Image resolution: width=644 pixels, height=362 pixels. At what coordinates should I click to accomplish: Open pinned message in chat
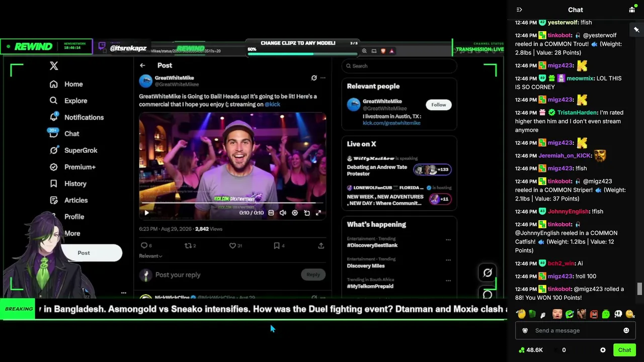tap(636, 30)
